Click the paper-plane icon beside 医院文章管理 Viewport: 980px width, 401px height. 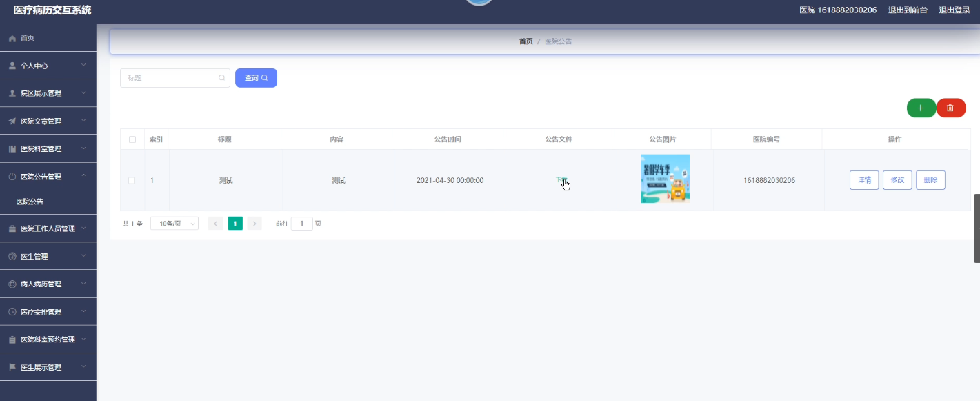12,121
